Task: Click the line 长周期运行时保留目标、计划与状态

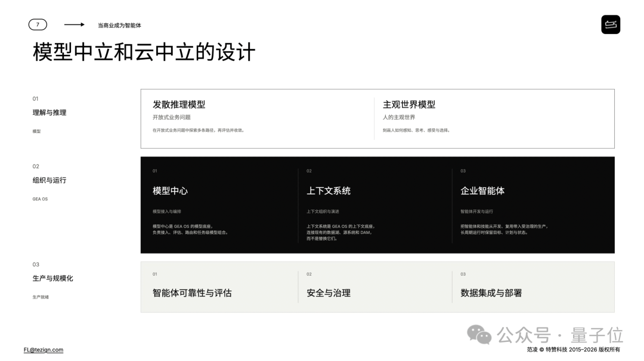Action: point(494,233)
